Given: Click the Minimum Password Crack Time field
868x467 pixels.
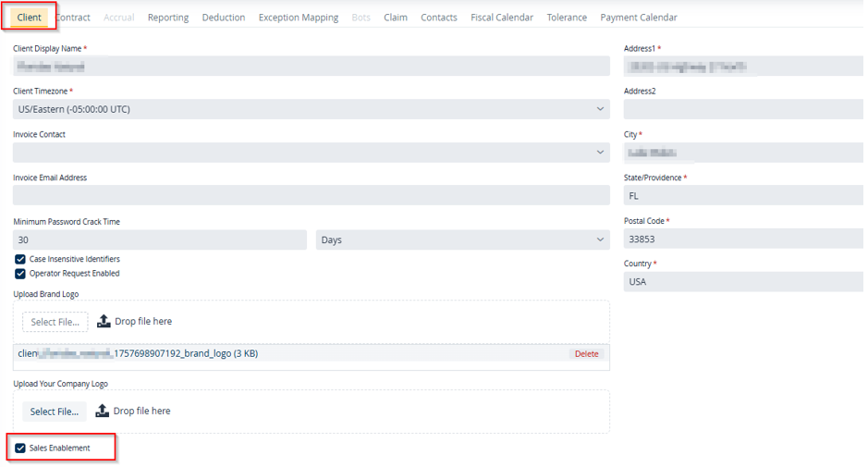Looking at the screenshot, I should (160, 240).
